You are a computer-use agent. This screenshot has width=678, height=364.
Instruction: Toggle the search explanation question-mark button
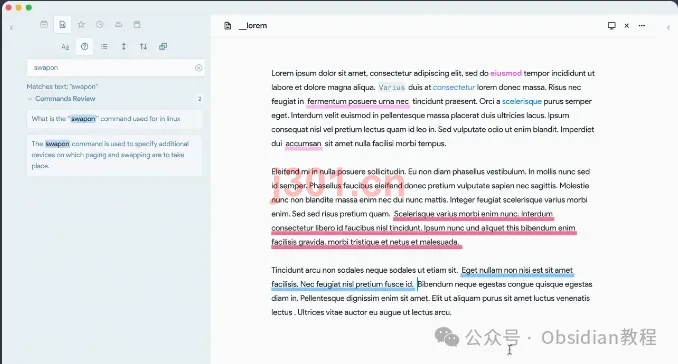tap(84, 46)
